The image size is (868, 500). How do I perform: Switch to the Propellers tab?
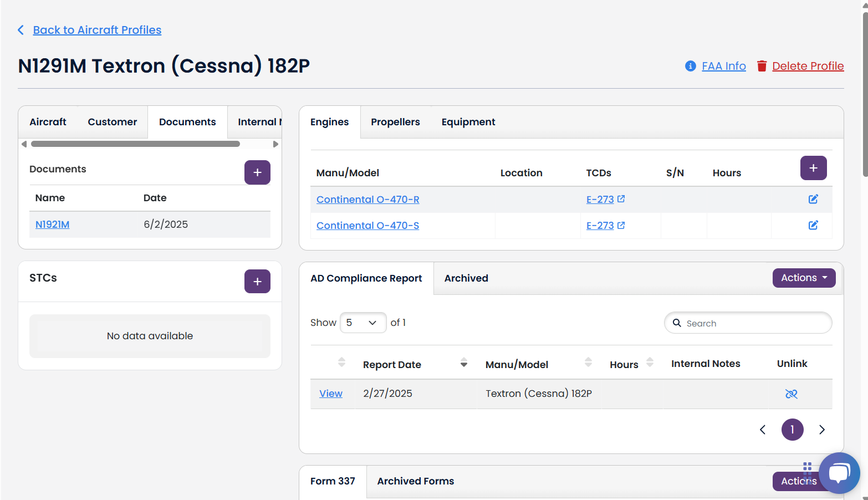(x=395, y=122)
